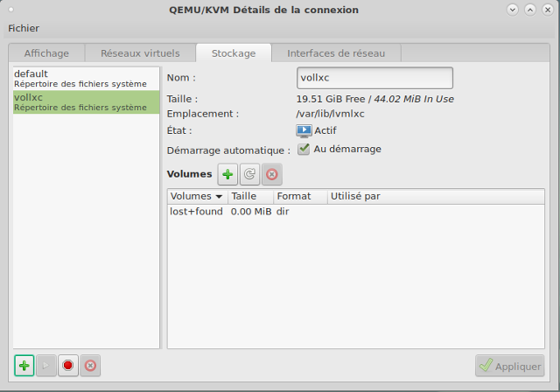Sort volumes by Format column
This screenshot has width=560, height=392.
(x=300, y=196)
